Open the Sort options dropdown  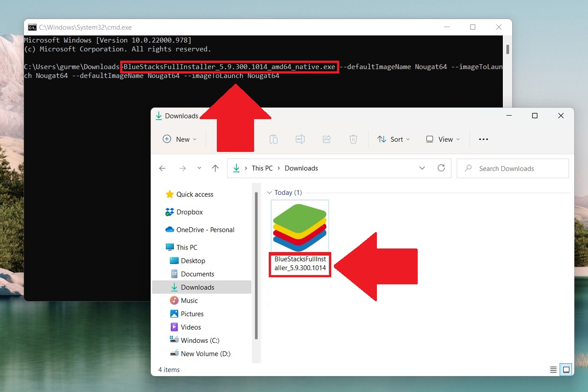click(x=393, y=139)
